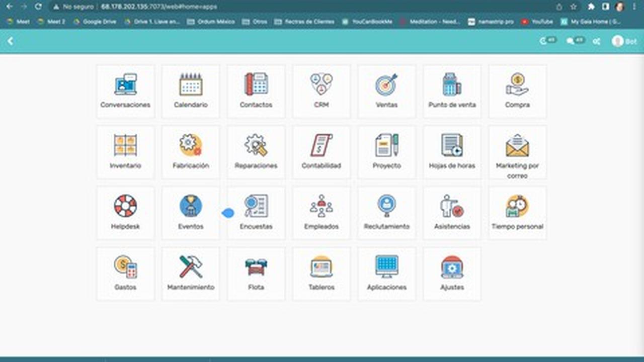Open the activities clock counter
Viewport: 644px width, 362px height.
click(547, 41)
